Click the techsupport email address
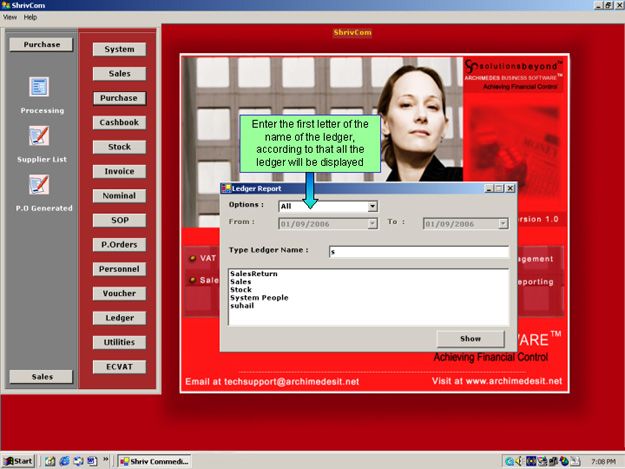This screenshot has height=469, width=625. click(x=291, y=382)
